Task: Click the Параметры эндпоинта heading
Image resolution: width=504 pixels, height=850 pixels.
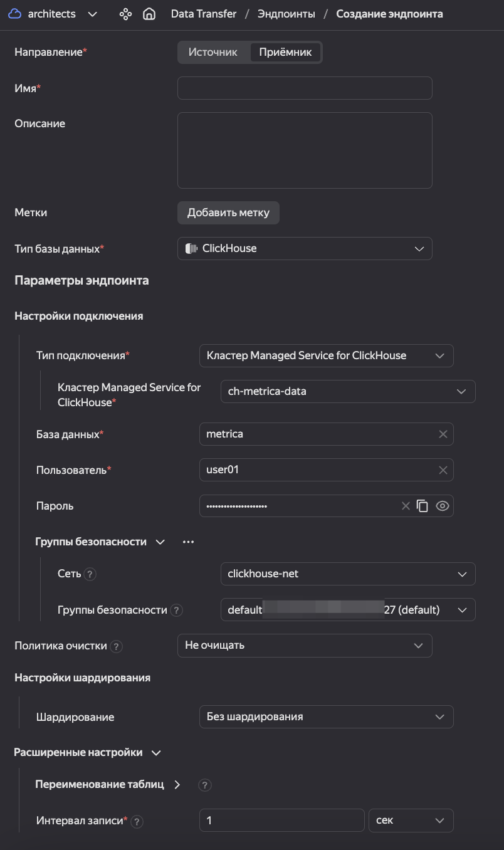Action: 81,280
